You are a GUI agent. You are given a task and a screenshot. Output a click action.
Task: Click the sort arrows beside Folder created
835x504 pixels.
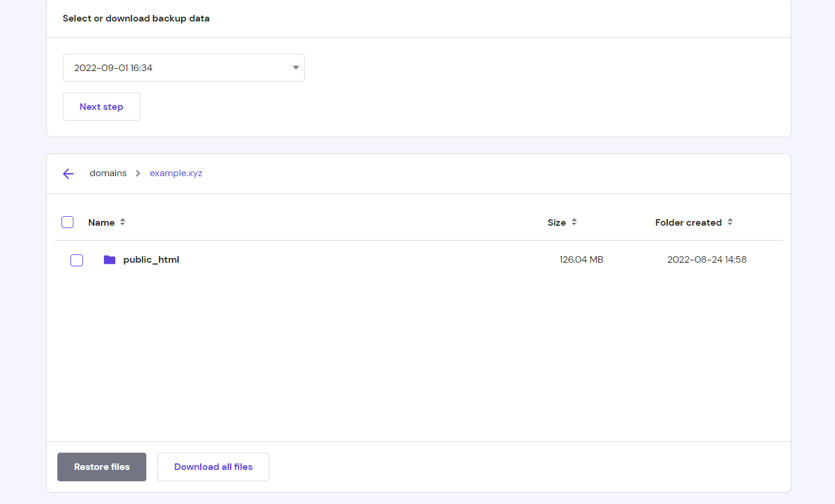click(x=730, y=222)
